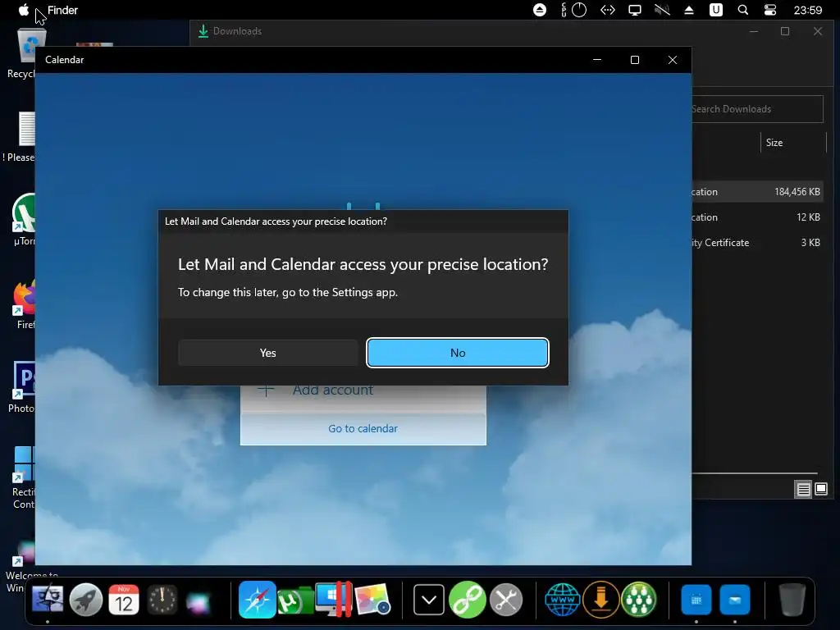Select the 184,456 KB file row in Downloads
Image resolution: width=840 pixels, height=630 pixels.
(x=756, y=192)
